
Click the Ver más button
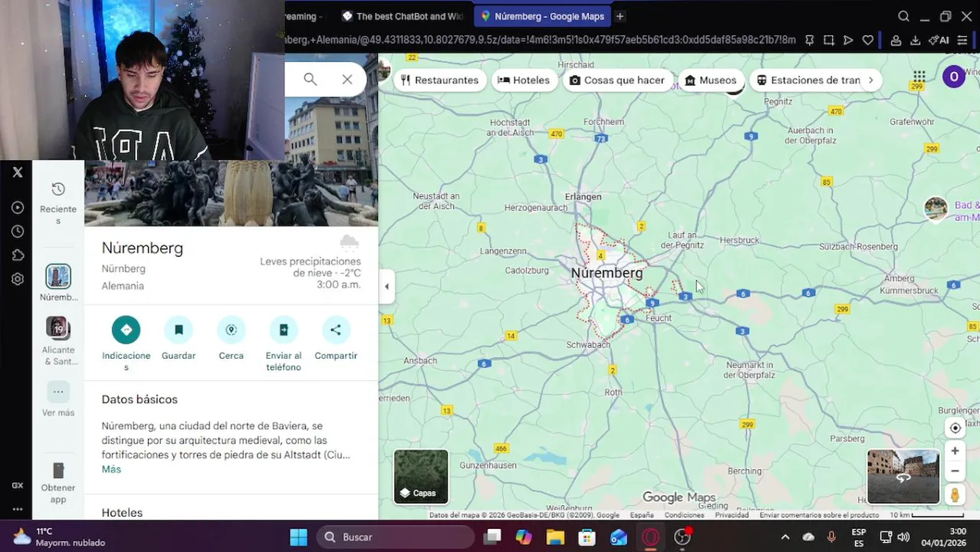click(58, 400)
